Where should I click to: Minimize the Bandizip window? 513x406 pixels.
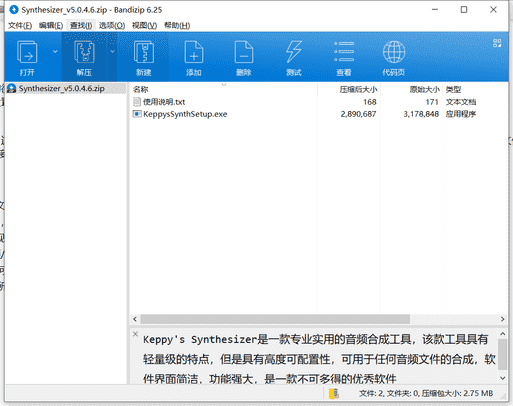click(x=435, y=10)
